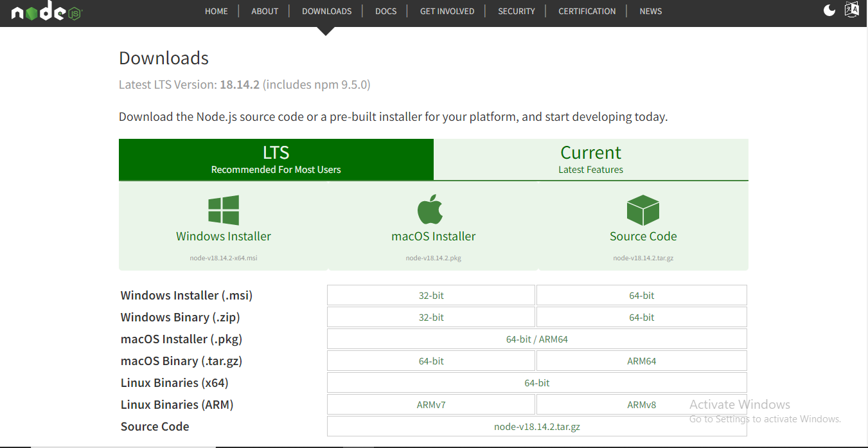The image size is (868, 448).
Task: Click the Windows logo icon
Action: (224, 210)
